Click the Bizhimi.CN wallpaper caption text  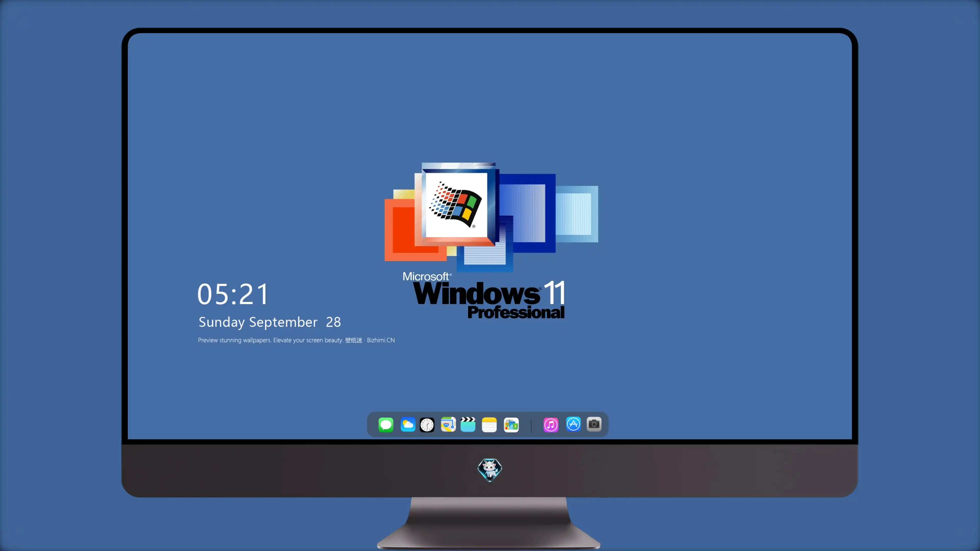(296, 340)
